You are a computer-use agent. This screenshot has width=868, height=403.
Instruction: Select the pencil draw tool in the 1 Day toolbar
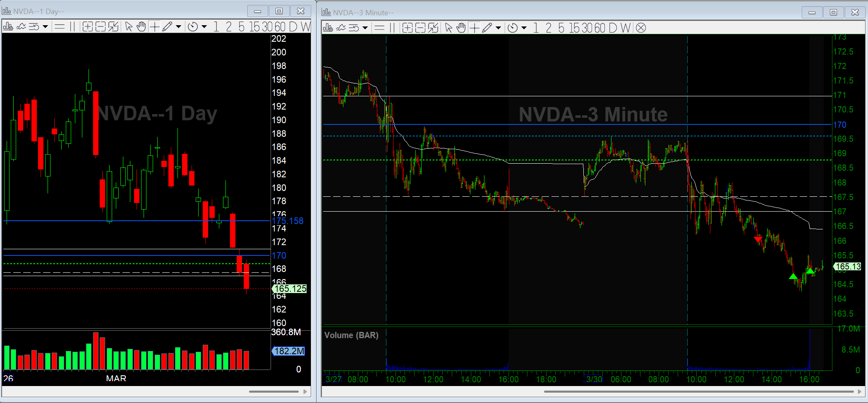[167, 27]
